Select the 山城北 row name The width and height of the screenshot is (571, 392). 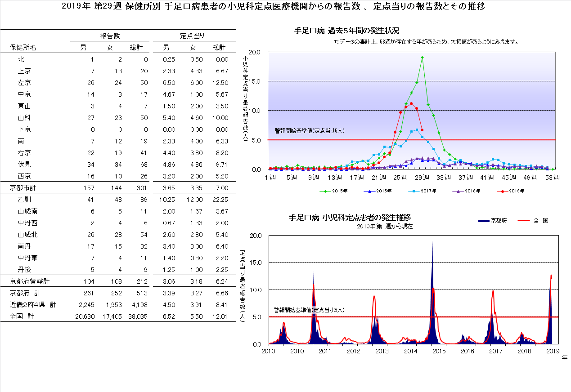point(27,235)
